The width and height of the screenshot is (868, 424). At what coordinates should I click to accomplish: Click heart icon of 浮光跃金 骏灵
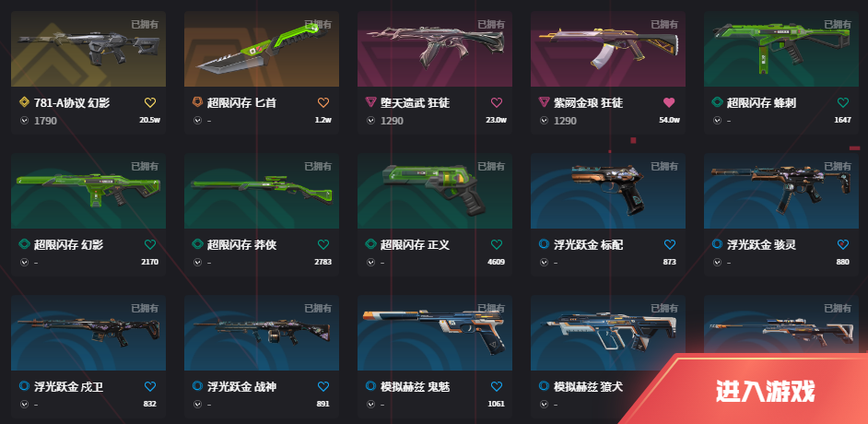click(x=842, y=244)
